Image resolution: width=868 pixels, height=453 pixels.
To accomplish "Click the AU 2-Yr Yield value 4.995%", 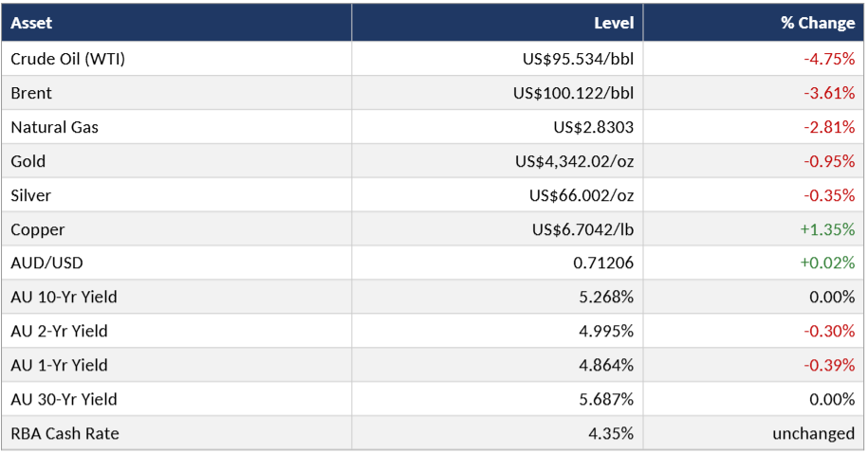I will [x=606, y=332].
